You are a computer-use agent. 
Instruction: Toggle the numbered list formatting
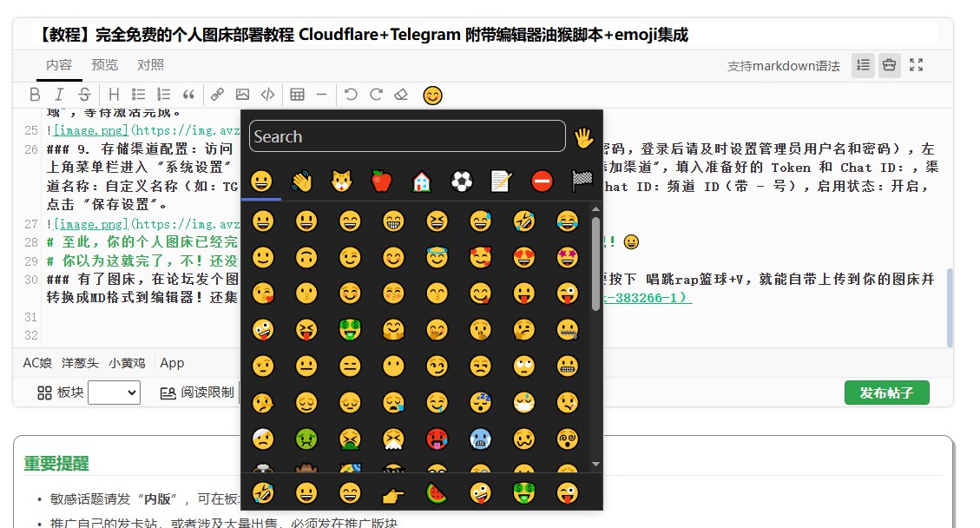[163, 94]
